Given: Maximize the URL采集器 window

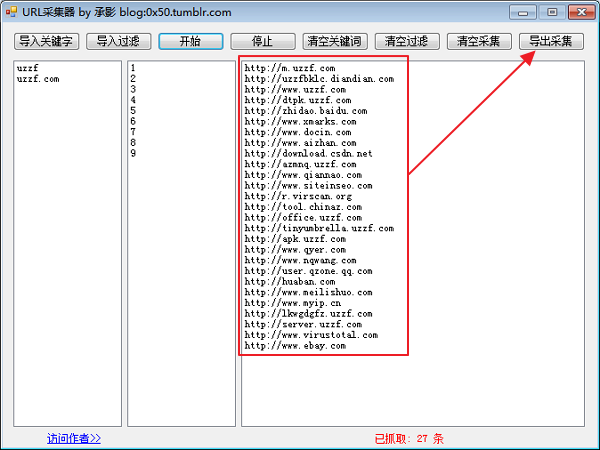Looking at the screenshot, I should (552, 12).
